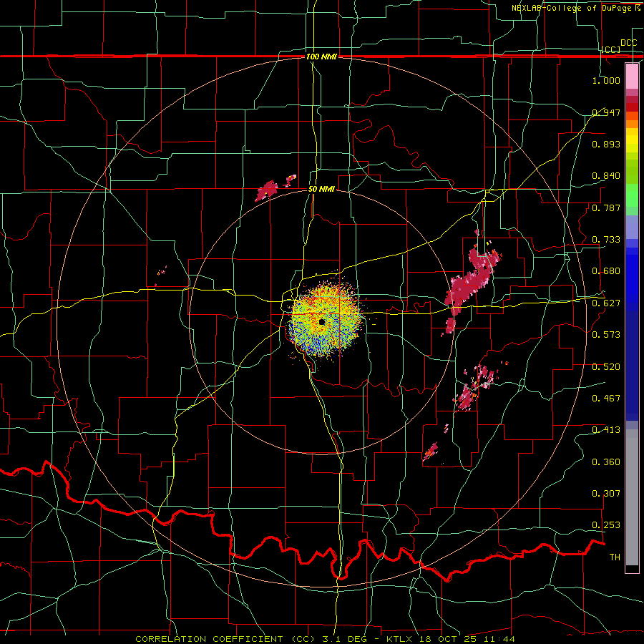Select the 0.840 scale value
The image size is (644, 644).
point(606,176)
